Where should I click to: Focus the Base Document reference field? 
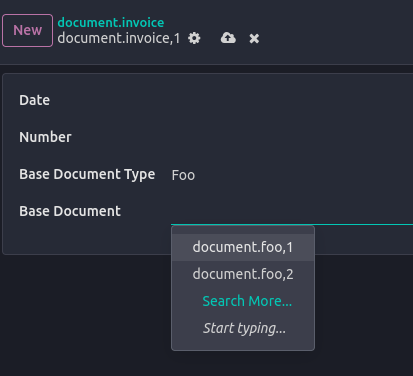tap(292, 212)
